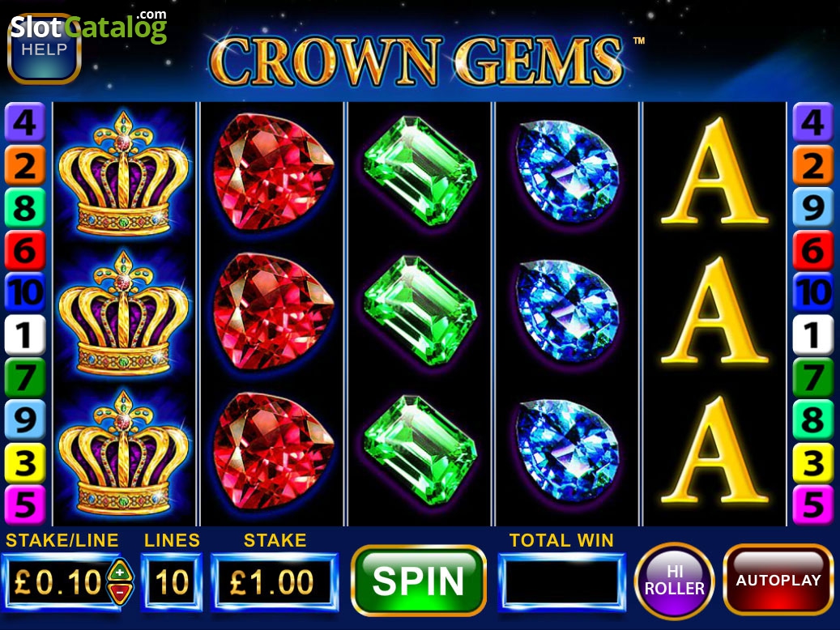
Task: Click the bottom green emerald on reel three
Action: pos(420,450)
